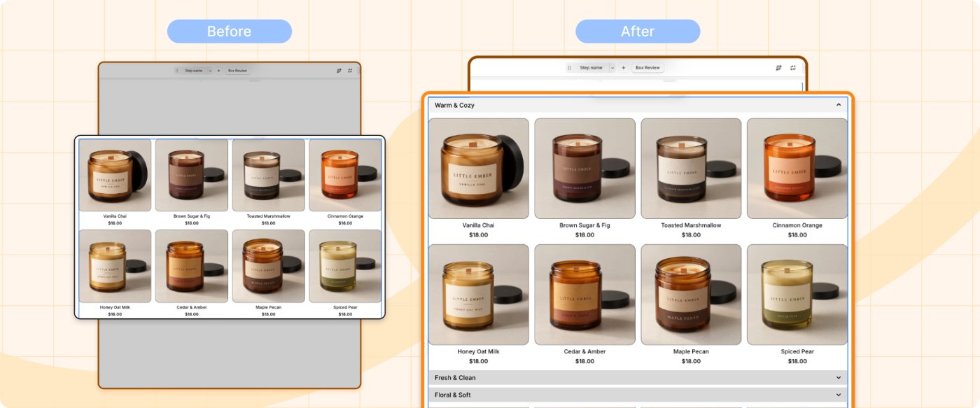Click the $18.00 price under Spiced Pear in After panel
The width and height of the screenshot is (980, 408).
[x=797, y=361]
